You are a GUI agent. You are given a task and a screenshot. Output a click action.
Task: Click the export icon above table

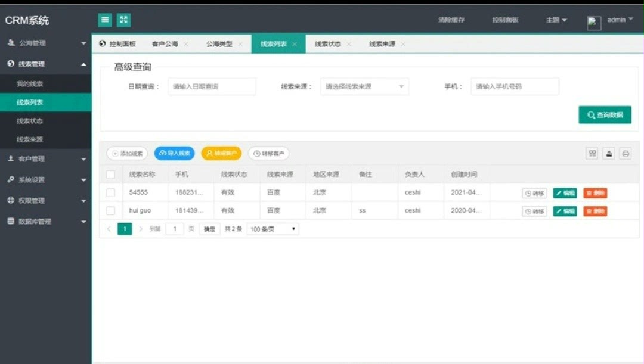point(609,153)
